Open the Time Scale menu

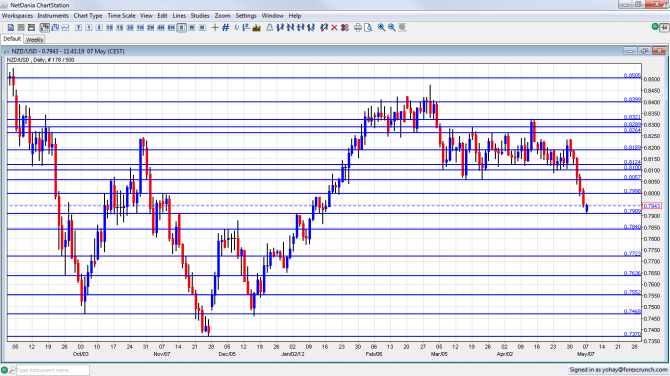pyautogui.click(x=121, y=16)
